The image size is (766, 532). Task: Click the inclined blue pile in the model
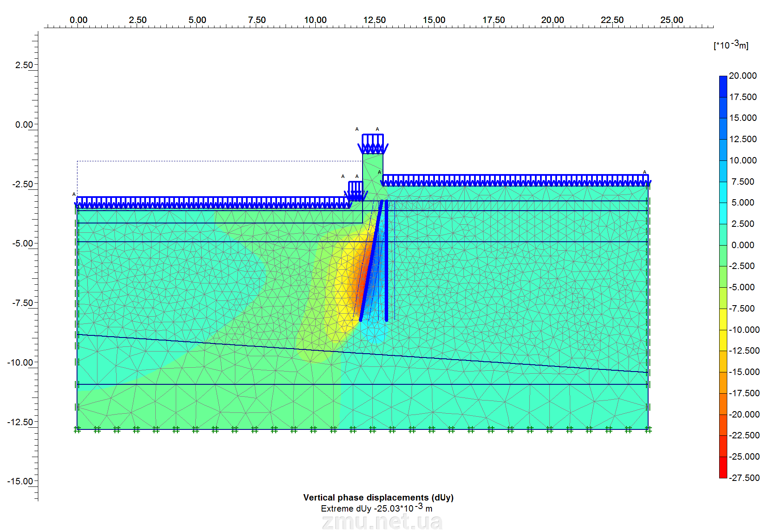(371, 260)
